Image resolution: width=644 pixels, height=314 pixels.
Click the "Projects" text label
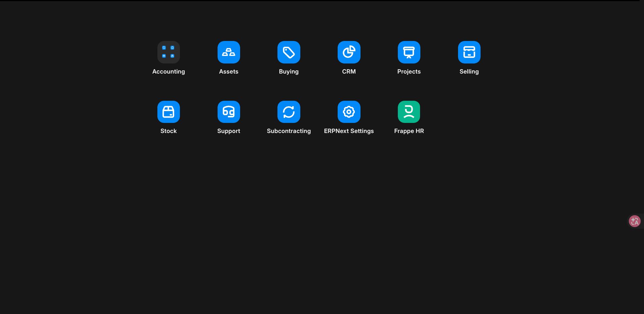click(x=409, y=72)
